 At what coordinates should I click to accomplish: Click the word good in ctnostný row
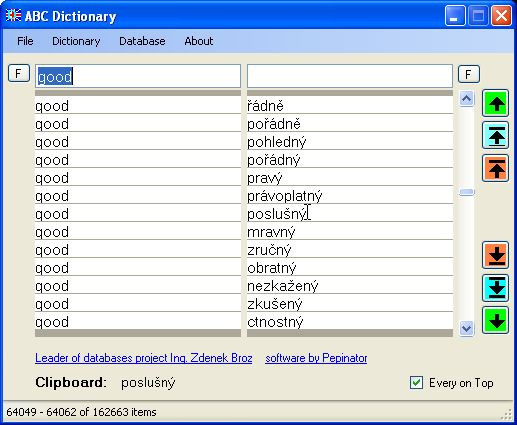click(x=52, y=322)
